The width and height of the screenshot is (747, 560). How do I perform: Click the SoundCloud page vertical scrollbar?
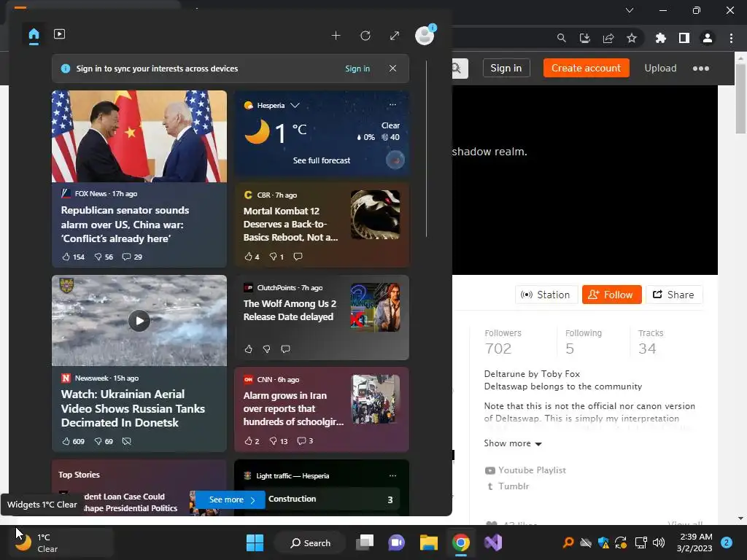coord(740,98)
